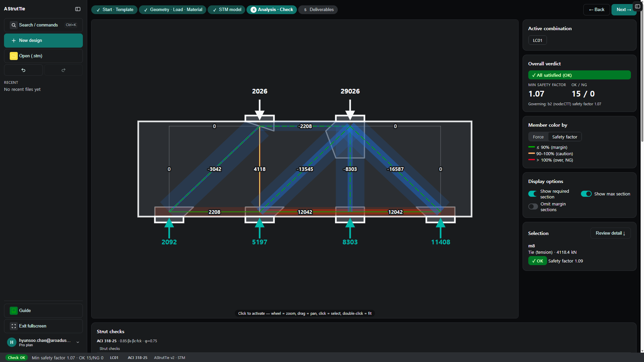Select the vertical strut labeled -8303

pyautogui.click(x=350, y=169)
